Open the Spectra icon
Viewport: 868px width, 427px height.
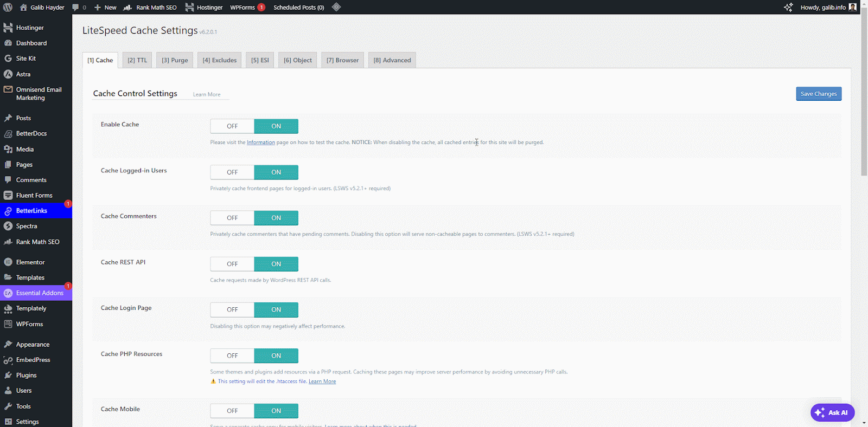(8, 226)
